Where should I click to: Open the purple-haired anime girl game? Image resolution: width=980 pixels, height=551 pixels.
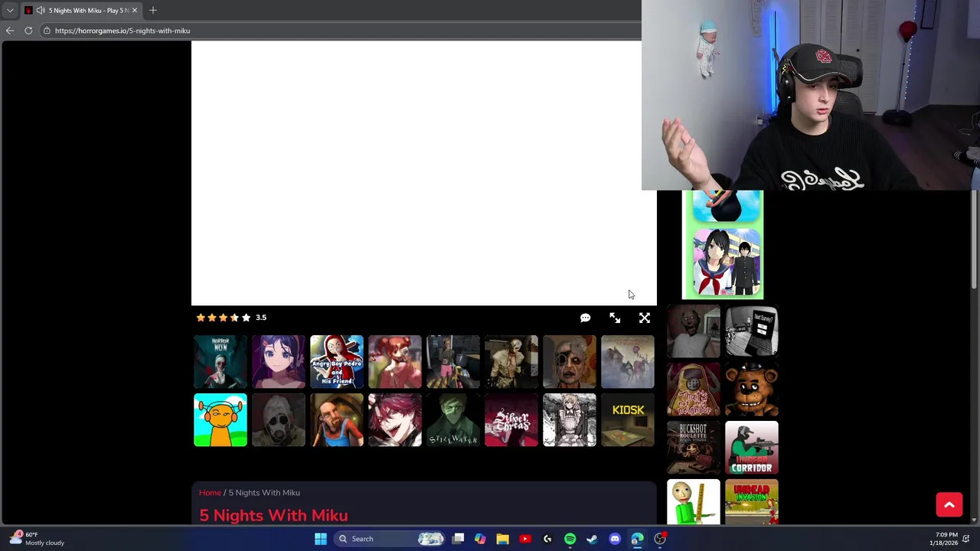279,362
